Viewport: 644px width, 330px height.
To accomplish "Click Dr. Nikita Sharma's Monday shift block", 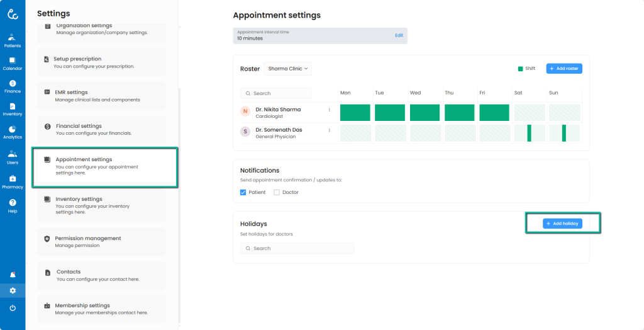I will click(x=355, y=113).
